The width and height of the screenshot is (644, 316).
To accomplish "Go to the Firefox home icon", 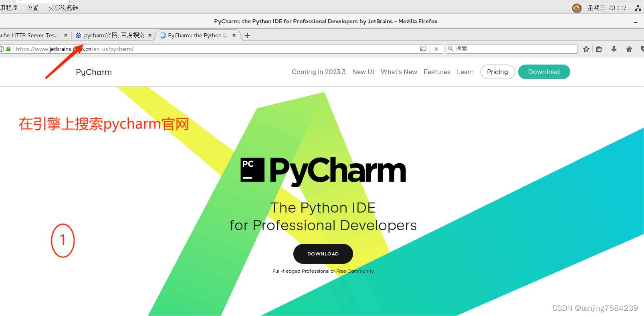I will [629, 49].
